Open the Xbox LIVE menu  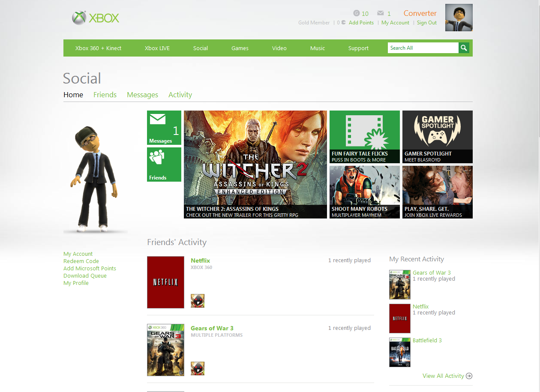coord(157,48)
